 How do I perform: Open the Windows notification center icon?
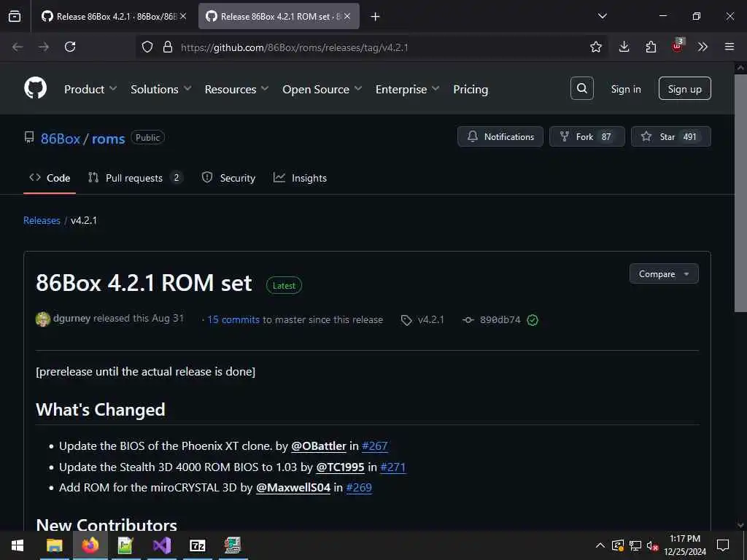coord(723,545)
